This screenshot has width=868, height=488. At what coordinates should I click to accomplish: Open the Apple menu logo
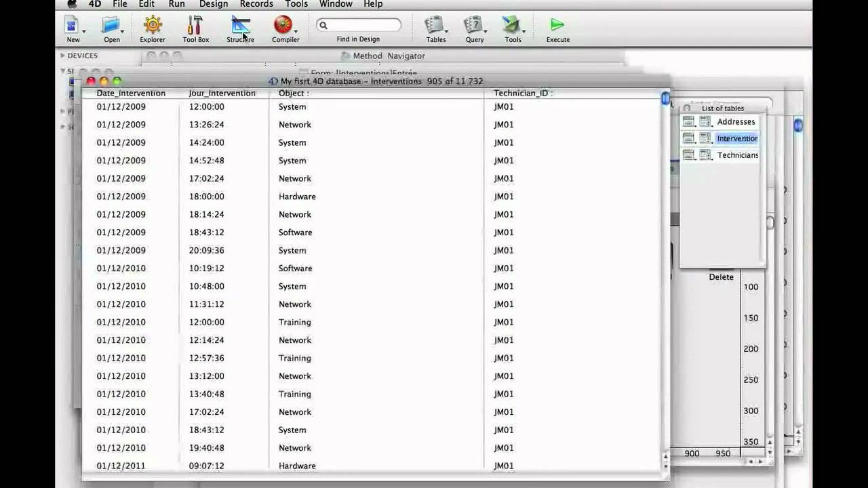coord(73,4)
